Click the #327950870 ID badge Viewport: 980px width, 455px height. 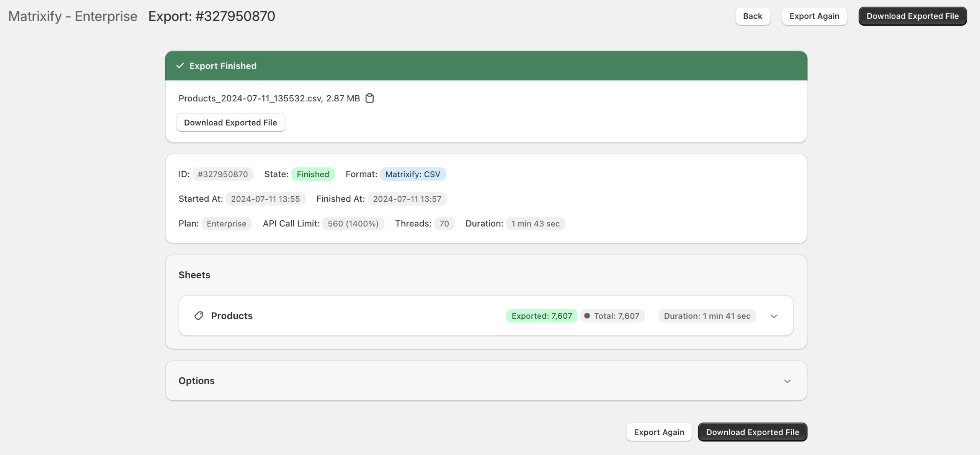(x=222, y=174)
